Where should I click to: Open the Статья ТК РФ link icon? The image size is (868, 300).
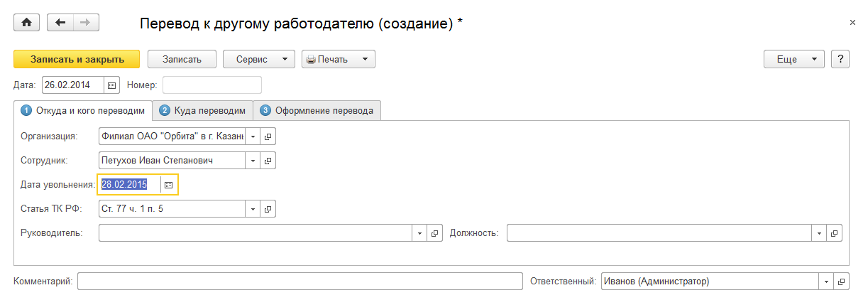268,209
